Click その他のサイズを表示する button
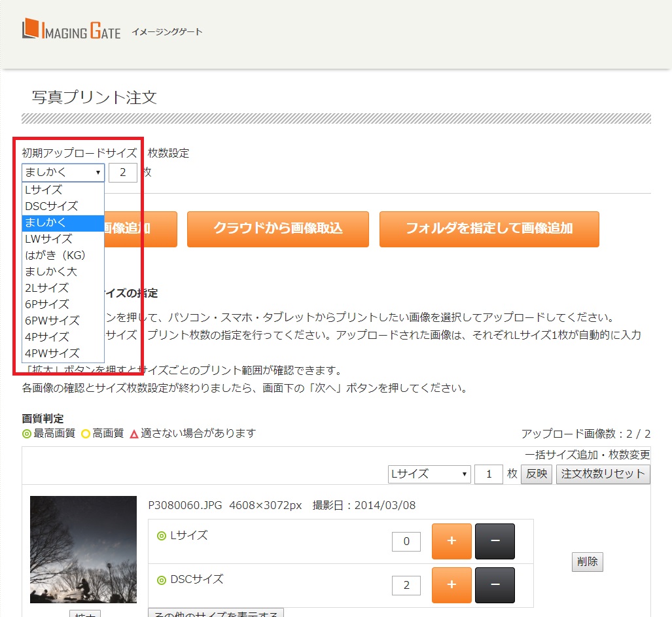This screenshot has width=672, height=617. point(216,613)
